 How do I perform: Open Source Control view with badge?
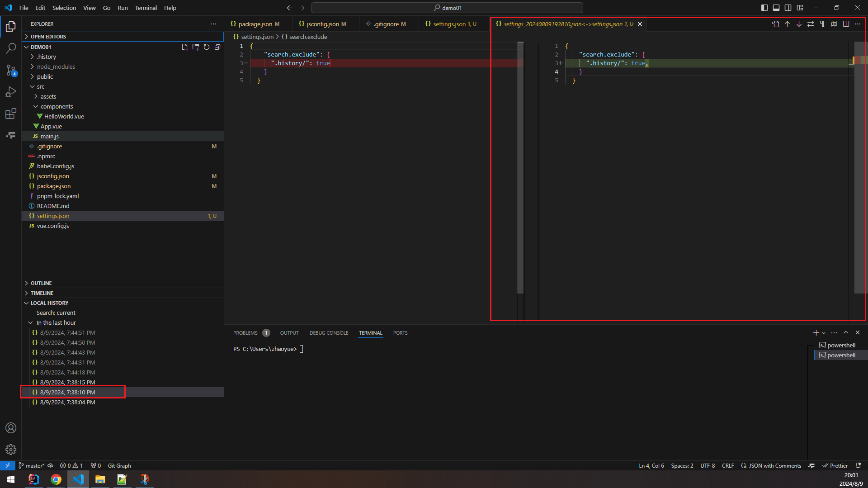(11, 70)
